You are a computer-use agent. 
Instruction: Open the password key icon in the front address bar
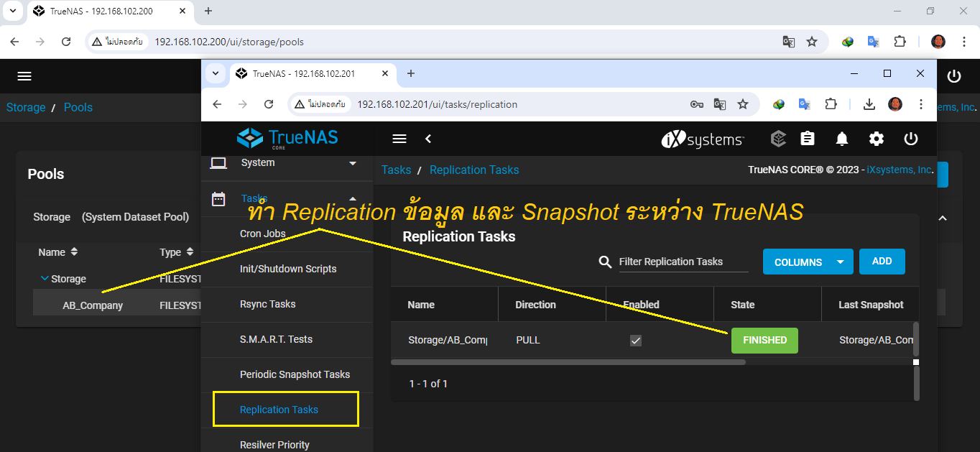[696, 104]
